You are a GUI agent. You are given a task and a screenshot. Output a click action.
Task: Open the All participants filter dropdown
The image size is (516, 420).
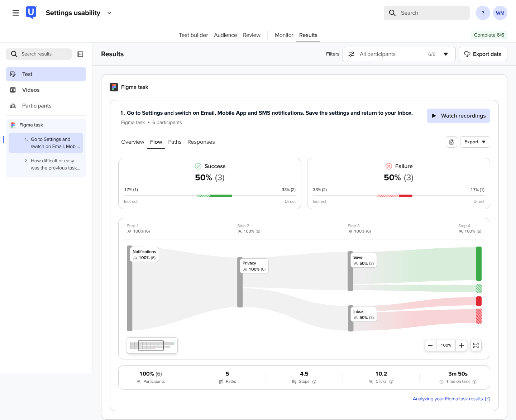(x=399, y=54)
